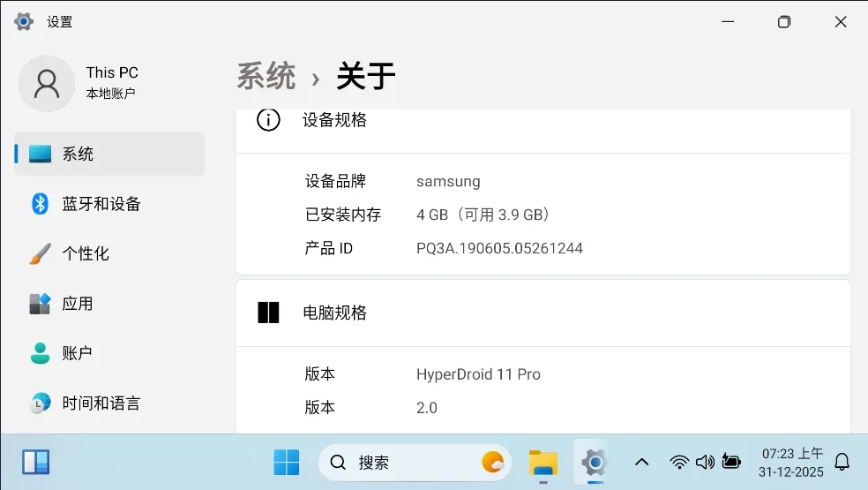Image resolution: width=868 pixels, height=490 pixels.
Task: Expand the 设备规格 section header
Action: 543,131
